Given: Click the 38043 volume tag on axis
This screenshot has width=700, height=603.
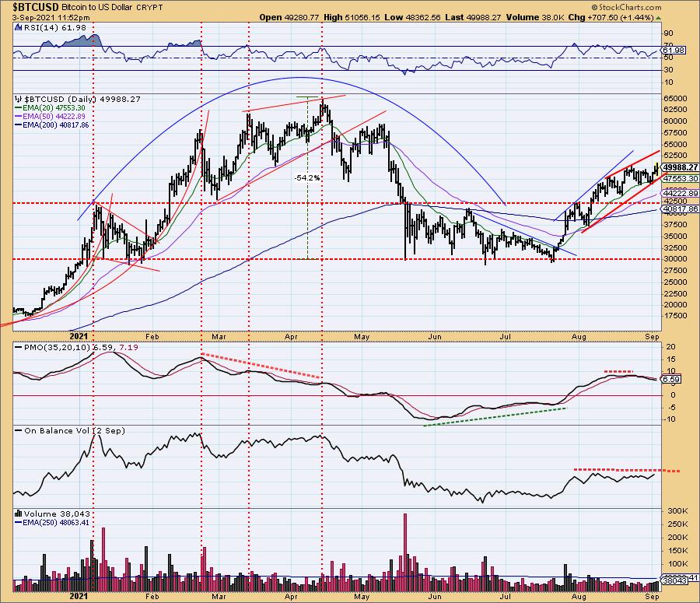Looking at the screenshot, I should click(674, 581).
